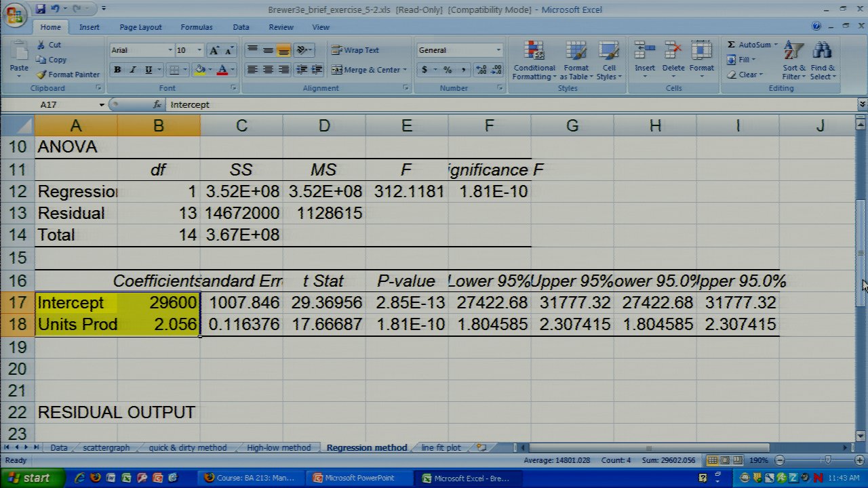Screen dimensions: 868x488
Task: Switch to the High-low method sheet
Action: point(278,448)
